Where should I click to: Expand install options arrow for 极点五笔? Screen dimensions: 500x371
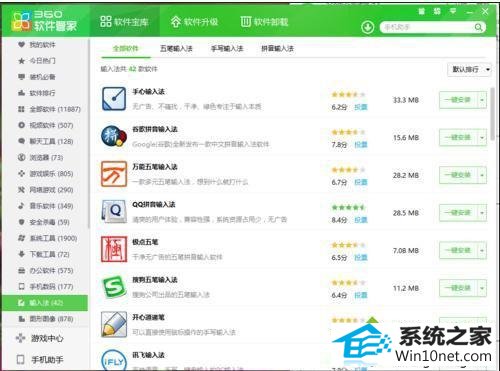click(x=482, y=251)
